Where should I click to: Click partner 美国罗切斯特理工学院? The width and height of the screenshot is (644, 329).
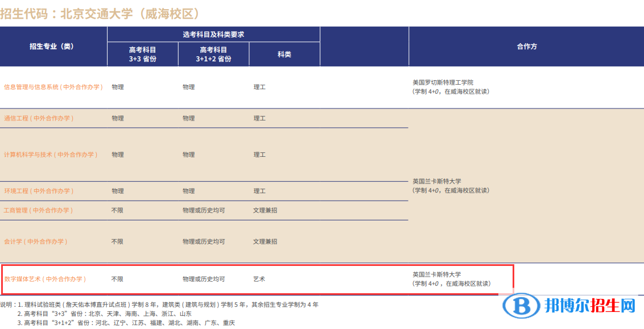(x=443, y=82)
